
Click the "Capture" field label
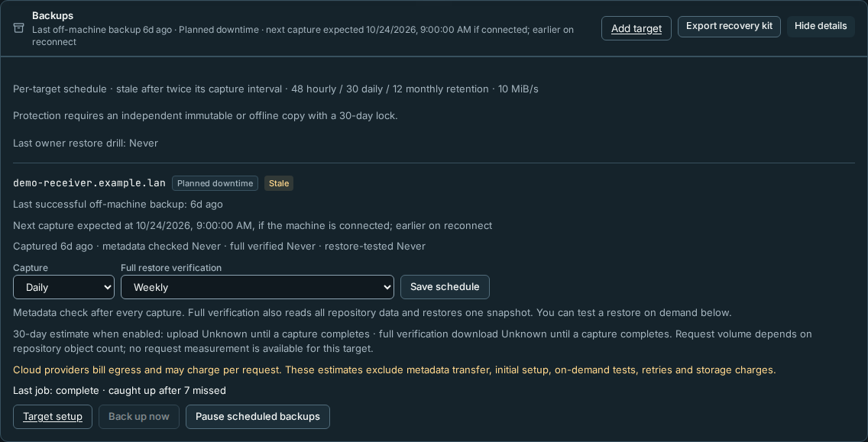[31, 268]
